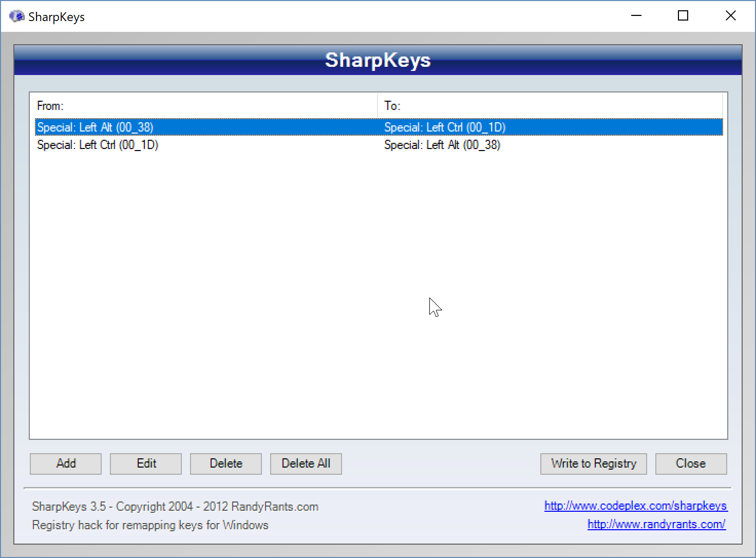
Task: Remove all mappings with Delete All
Action: [x=306, y=463]
